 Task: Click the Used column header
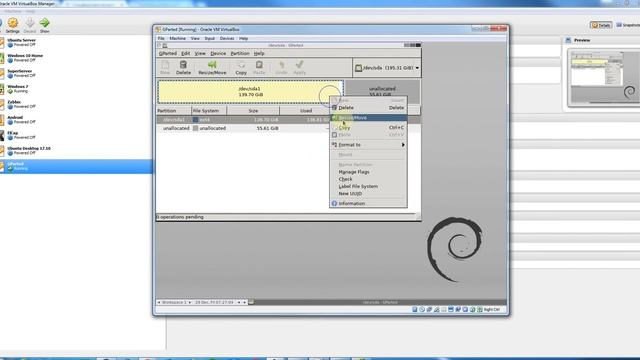[306, 111]
